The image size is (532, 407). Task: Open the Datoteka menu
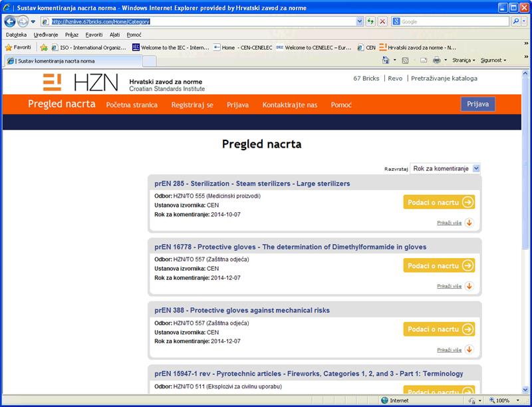16,35
